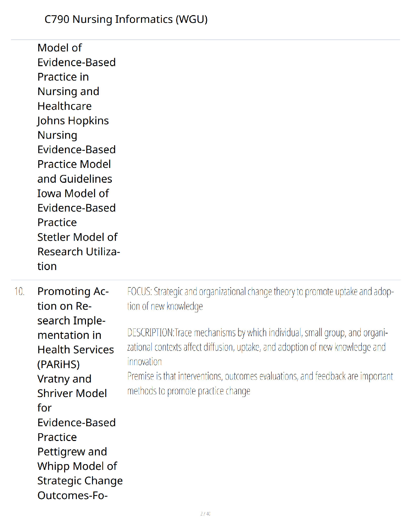
Task: Click the word innovation in description
Action: coord(144,361)
